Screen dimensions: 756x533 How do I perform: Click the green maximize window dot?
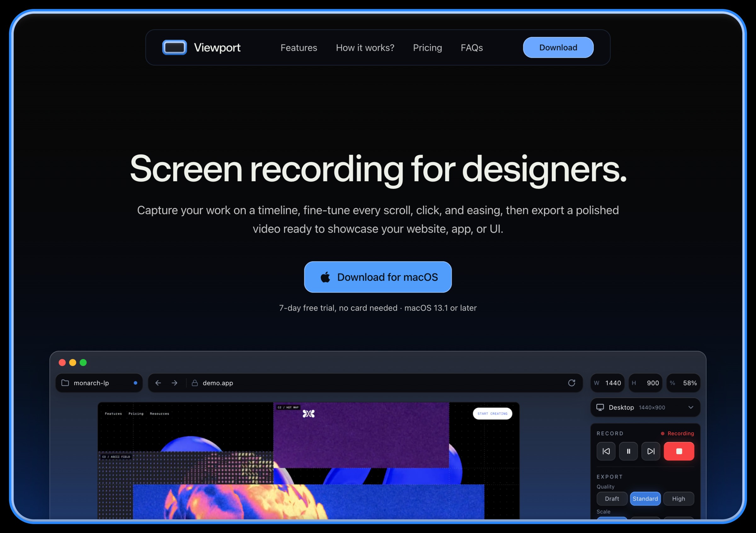[83, 363]
